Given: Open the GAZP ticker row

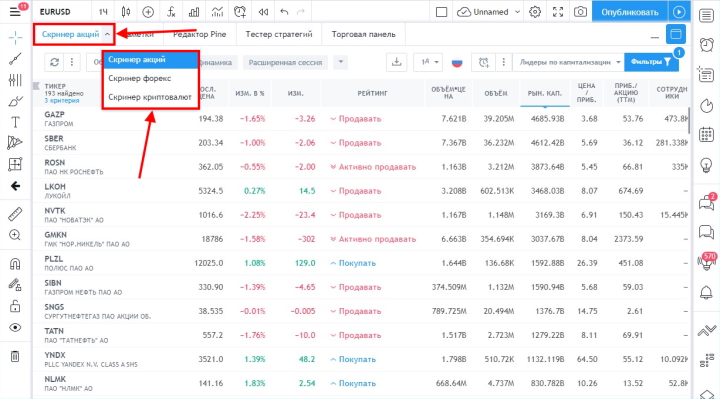Looking at the screenshot, I should pyautogui.click(x=360, y=119).
